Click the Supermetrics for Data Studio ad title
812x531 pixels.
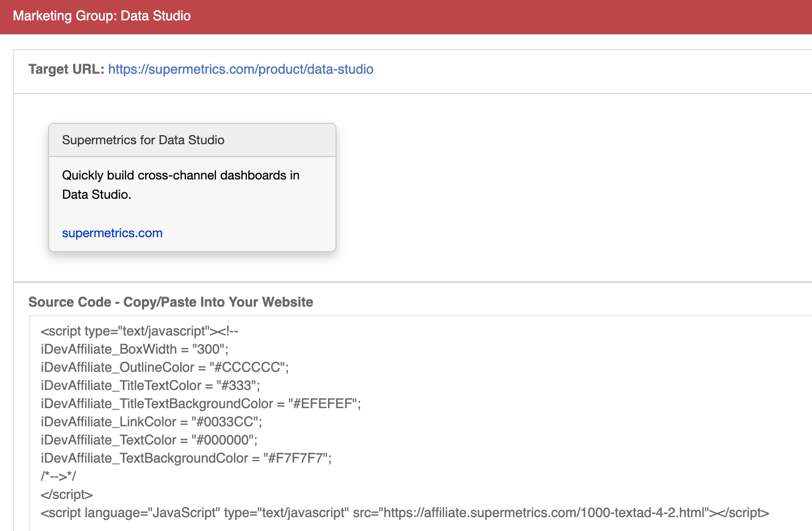143,140
